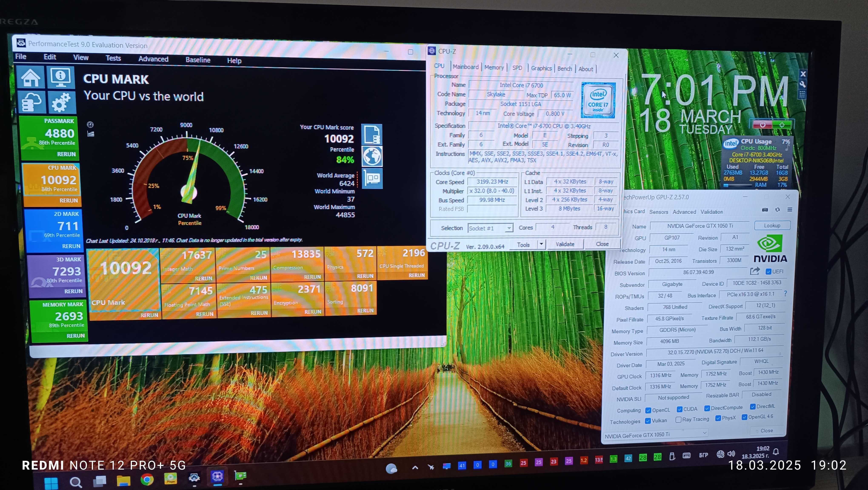Open the PerformanceTest home icon
This screenshot has width=868, height=490.
(31, 77)
